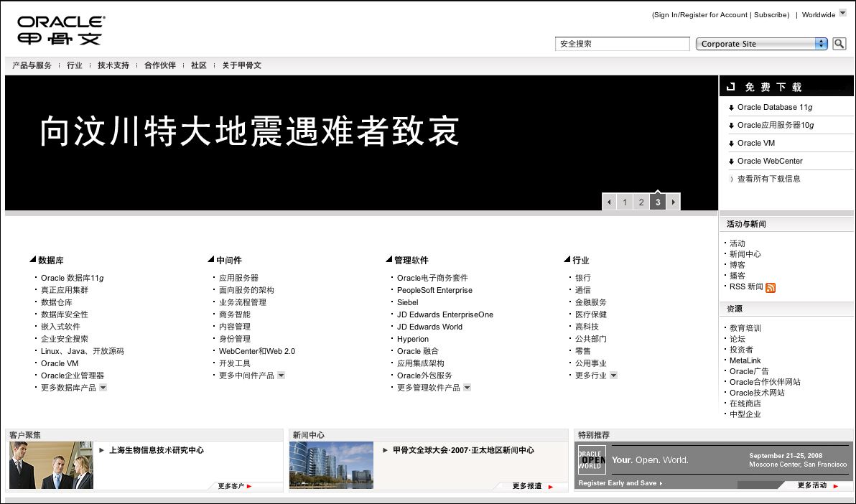Select banner slide 3
The width and height of the screenshot is (856, 504).
pyautogui.click(x=658, y=202)
